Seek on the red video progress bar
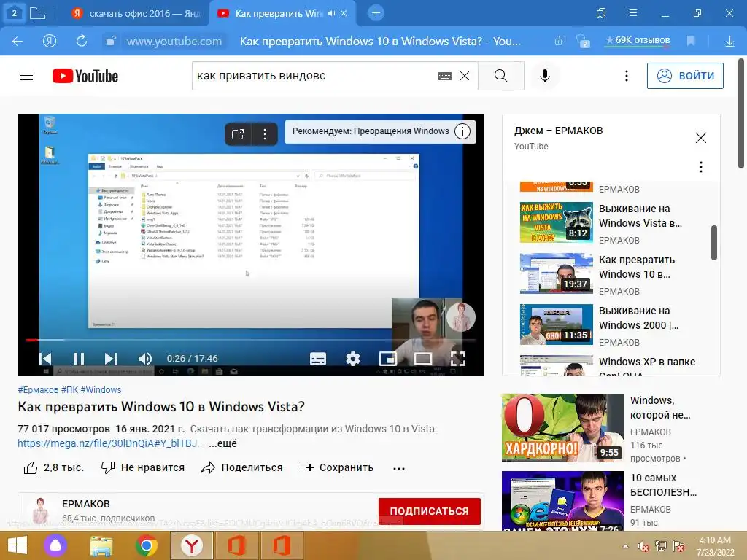 pos(251,340)
